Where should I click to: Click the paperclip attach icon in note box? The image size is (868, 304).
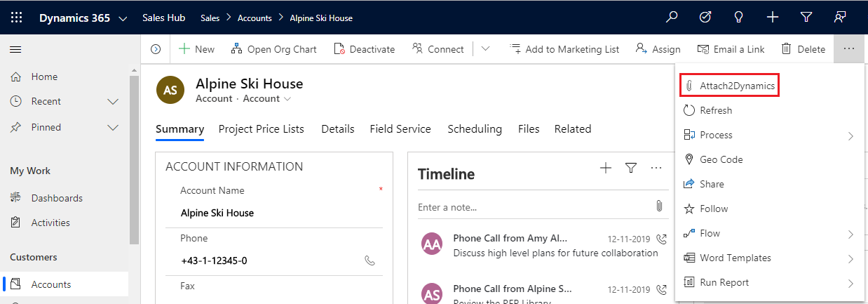pyautogui.click(x=659, y=206)
